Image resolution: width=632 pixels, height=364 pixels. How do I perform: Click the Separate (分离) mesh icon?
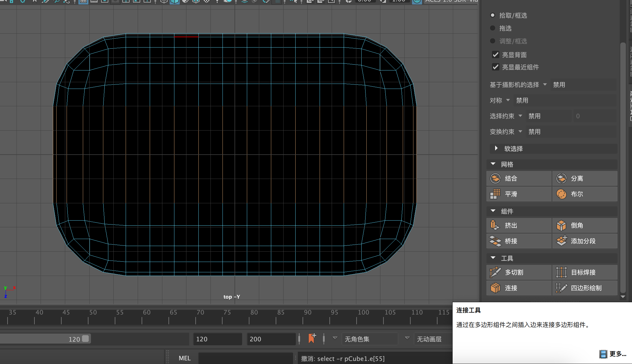(x=561, y=178)
